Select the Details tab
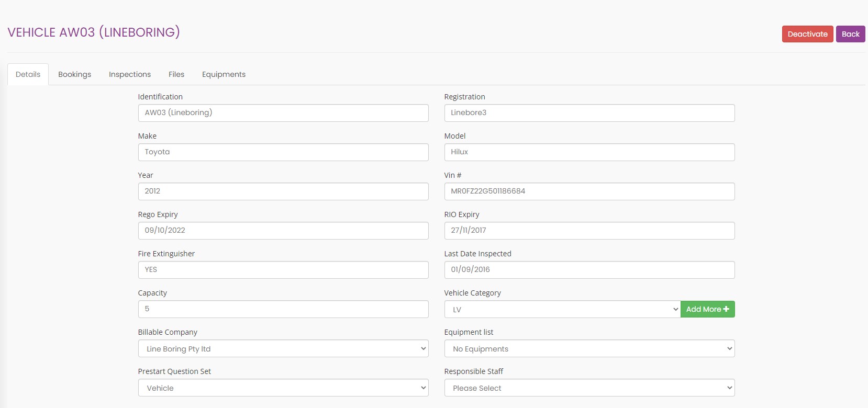The height and width of the screenshot is (408, 868). 28,74
